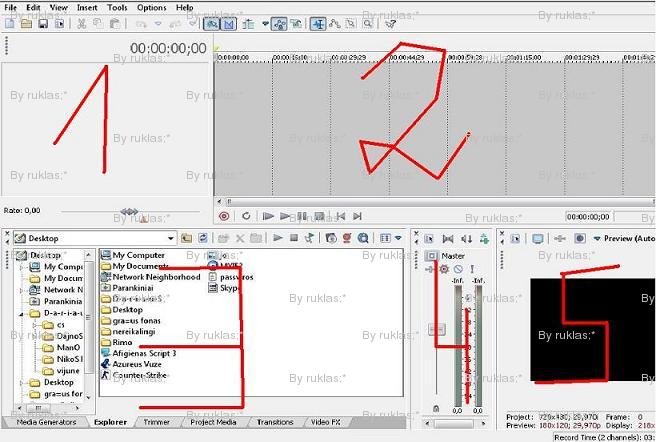The image size is (656, 442).
Task: Open project properties icon in main toolbar
Action: click(60, 24)
